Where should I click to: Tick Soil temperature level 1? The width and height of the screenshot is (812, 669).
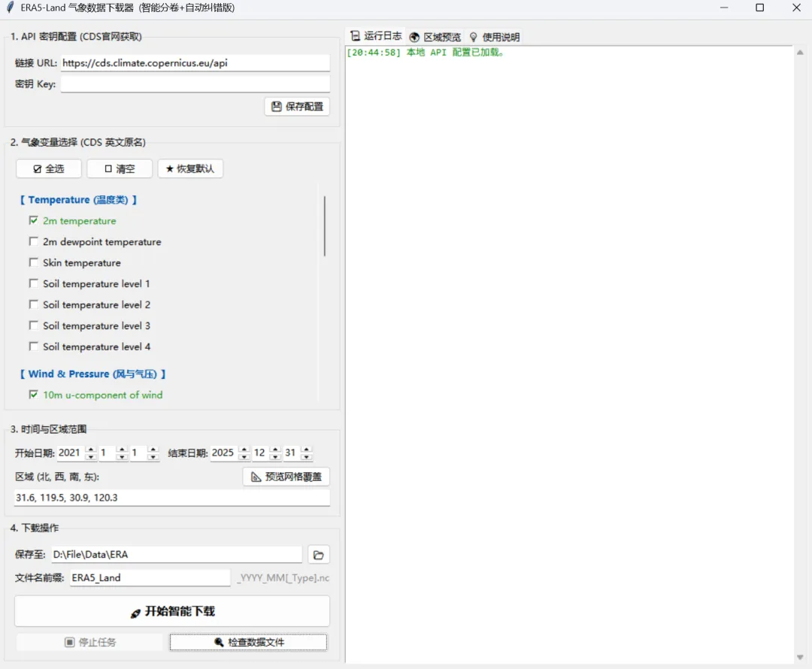pyautogui.click(x=34, y=283)
